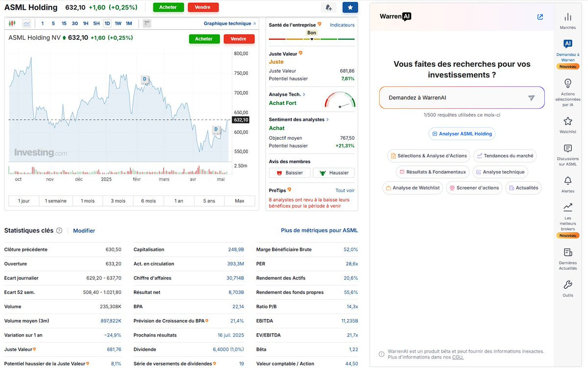The width and height of the screenshot is (588, 368).
Task: Click the D dividend marker near avril
Action: tap(216, 129)
